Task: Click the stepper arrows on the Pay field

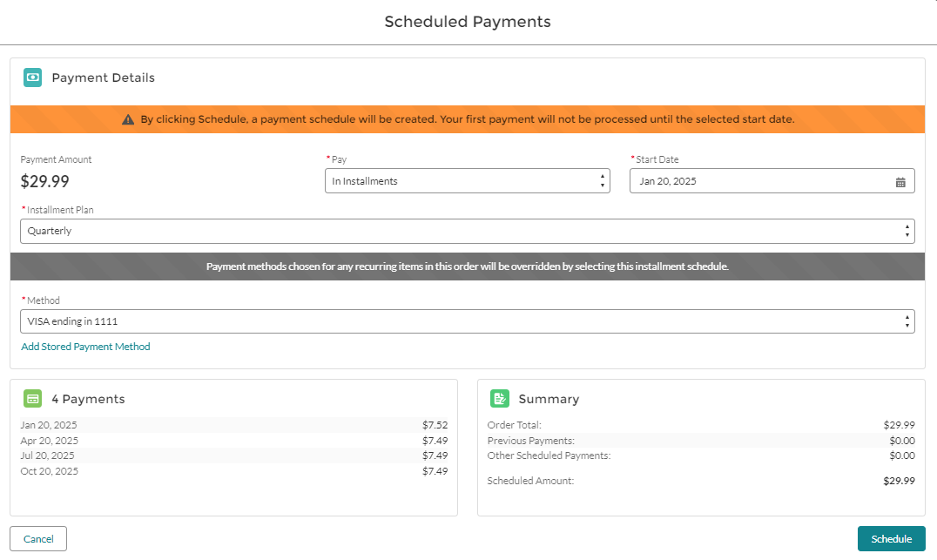Action: [602, 180]
